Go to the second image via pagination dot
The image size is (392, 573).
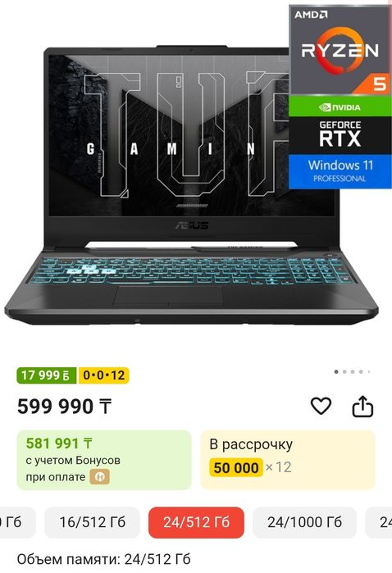click(344, 371)
